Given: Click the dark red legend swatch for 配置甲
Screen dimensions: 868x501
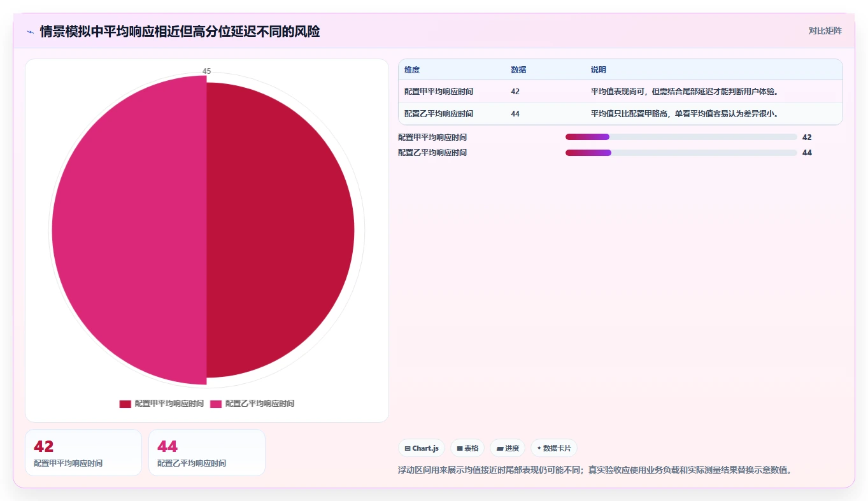Looking at the screenshot, I should coord(125,404).
